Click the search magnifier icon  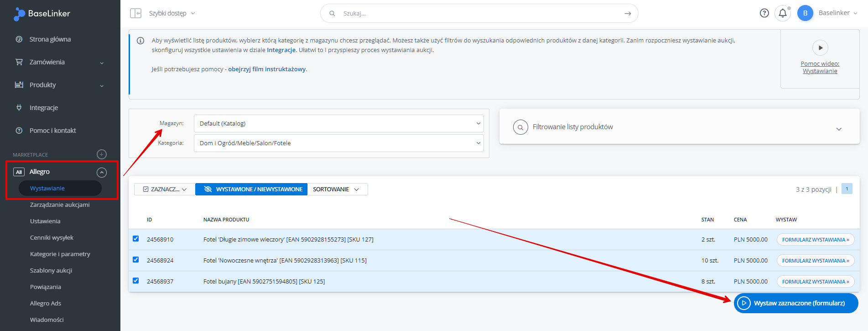click(332, 13)
